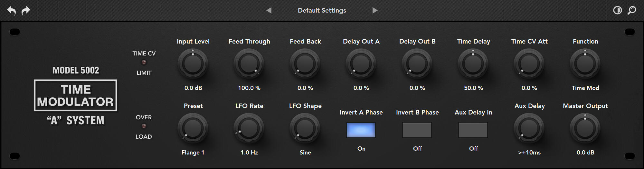Screen dimensions: 644x169
Task: Toggle the contrast theme icon
Action: click(617, 10)
